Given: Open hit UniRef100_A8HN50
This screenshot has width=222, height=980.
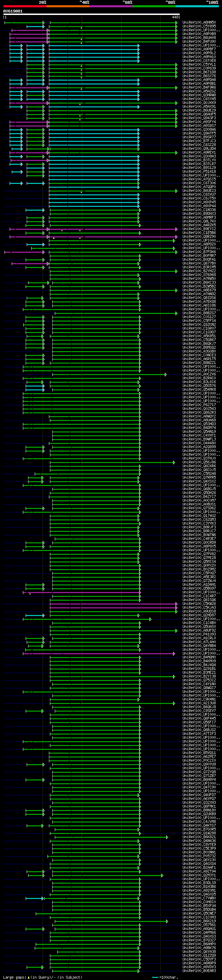Looking at the screenshot, I should [199, 23].
